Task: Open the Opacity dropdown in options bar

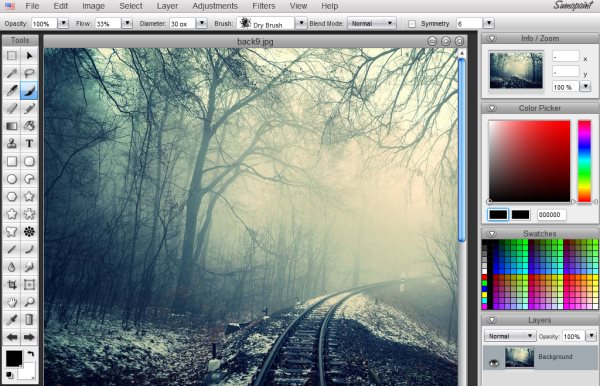Action: tap(63, 23)
